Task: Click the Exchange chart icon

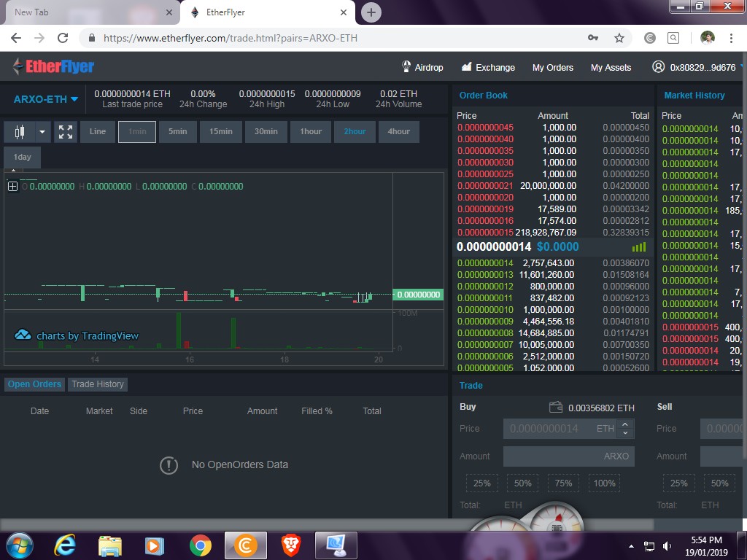Action: click(x=466, y=66)
